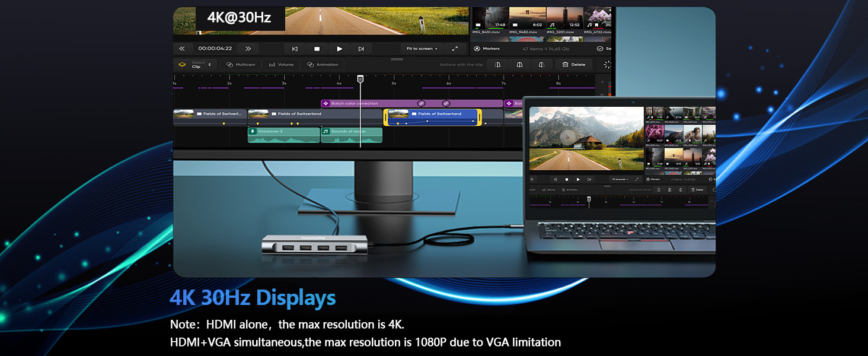868x356 pixels.
Task: Click the rewind double-arrow beside the timecode
Action: [x=182, y=49]
